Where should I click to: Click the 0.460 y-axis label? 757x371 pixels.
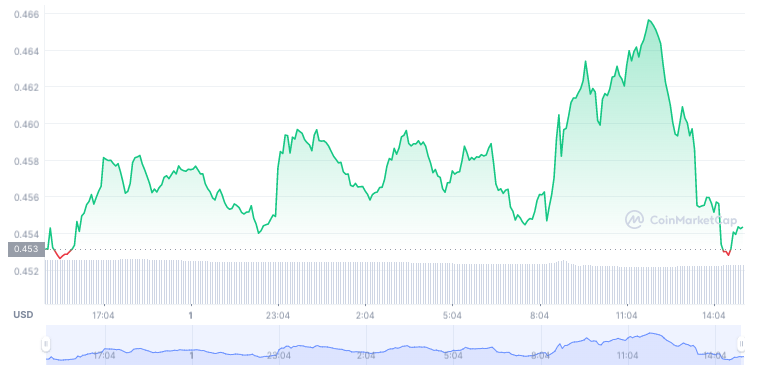26,124
